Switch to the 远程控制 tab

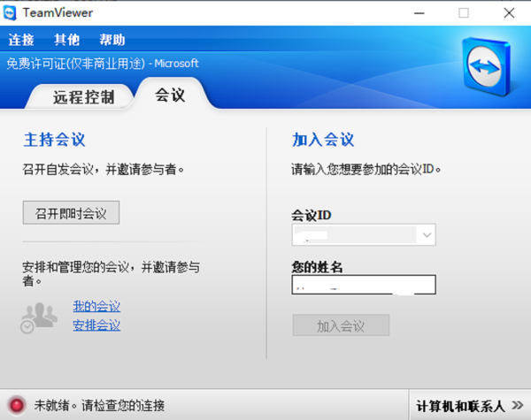83,97
